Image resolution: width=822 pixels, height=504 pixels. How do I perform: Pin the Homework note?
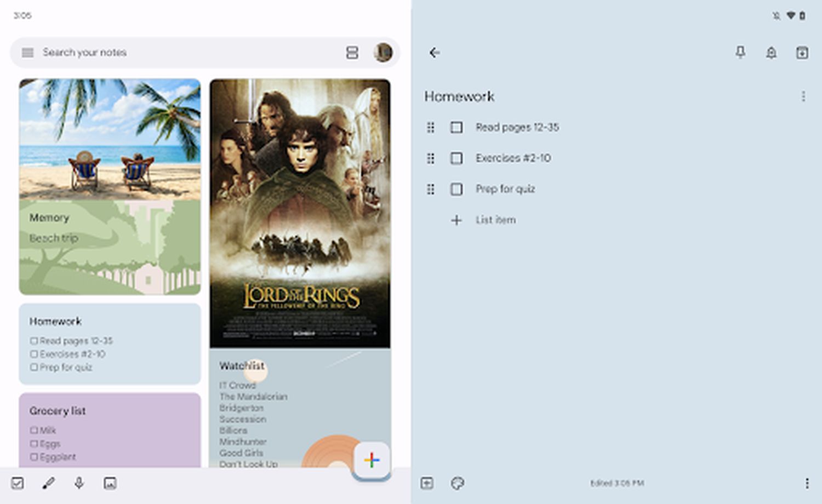740,53
